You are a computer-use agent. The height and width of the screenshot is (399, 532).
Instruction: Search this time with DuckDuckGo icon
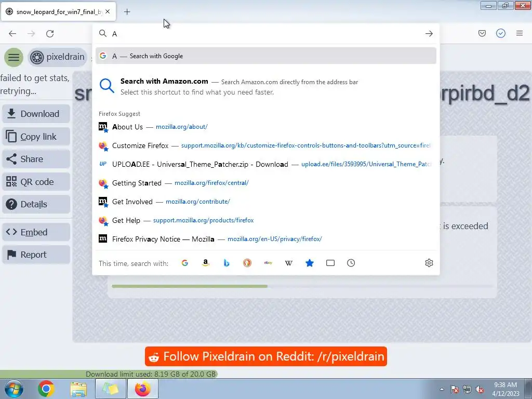pos(247,263)
